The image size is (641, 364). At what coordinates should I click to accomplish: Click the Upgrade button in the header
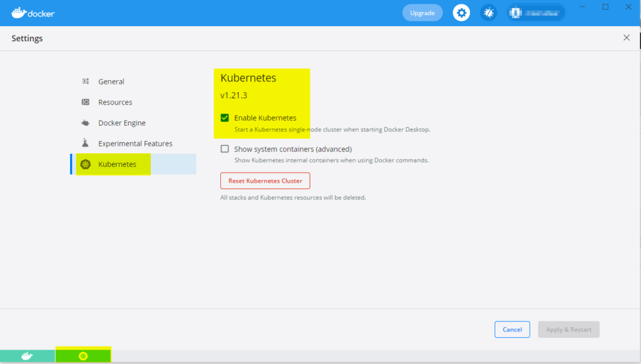(x=423, y=12)
